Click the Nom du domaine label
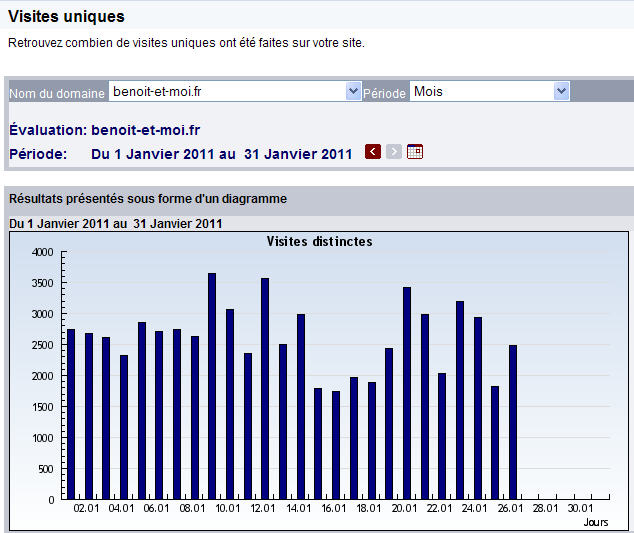The height and width of the screenshot is (533, 634). pyautogui.click(x=57, y=93)
